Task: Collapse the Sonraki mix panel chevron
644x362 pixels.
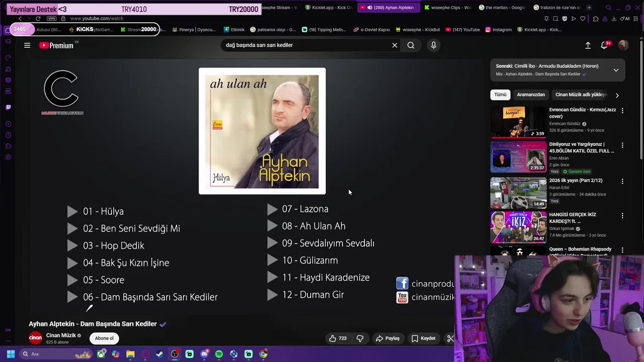Action: pos(616,70)
